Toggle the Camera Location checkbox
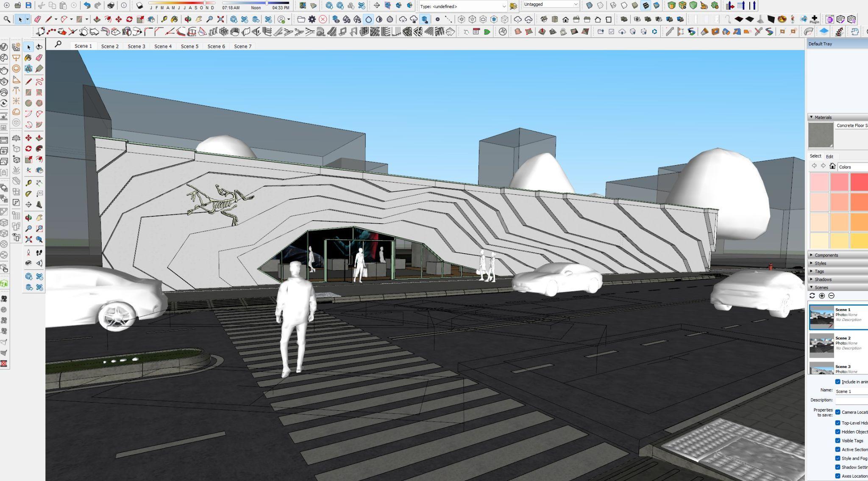This screenshot has height=481, width=868. (837, 412)
